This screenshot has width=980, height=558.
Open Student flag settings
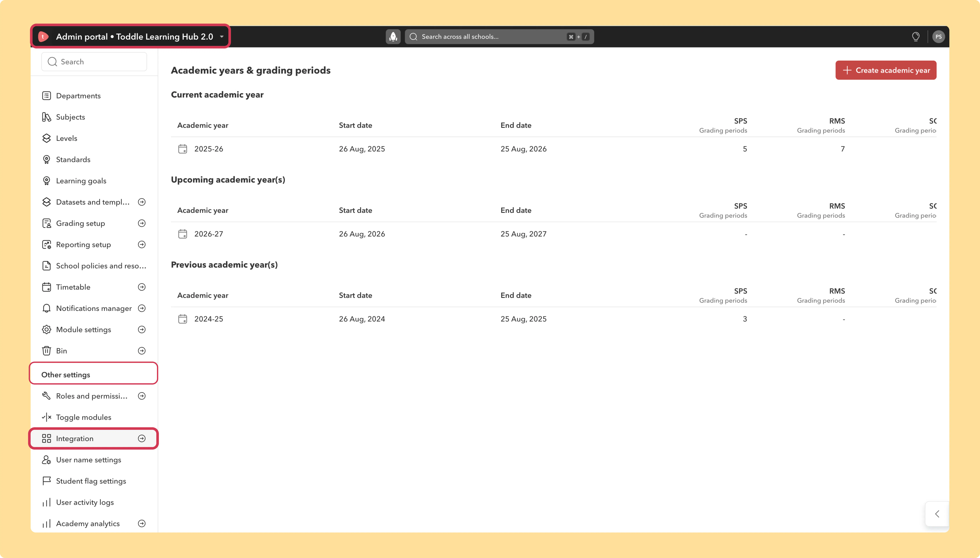coord(94,481)
